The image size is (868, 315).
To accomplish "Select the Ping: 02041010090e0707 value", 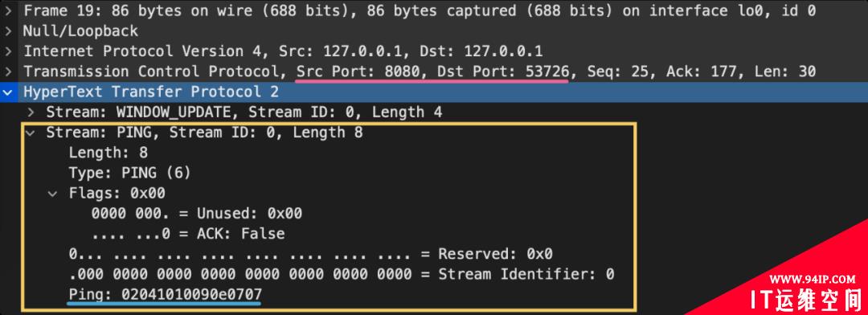I will (165, 295).
